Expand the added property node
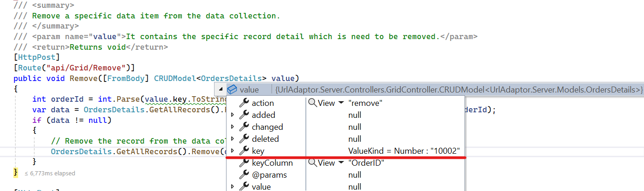The image size is (644, 191). 232,115
